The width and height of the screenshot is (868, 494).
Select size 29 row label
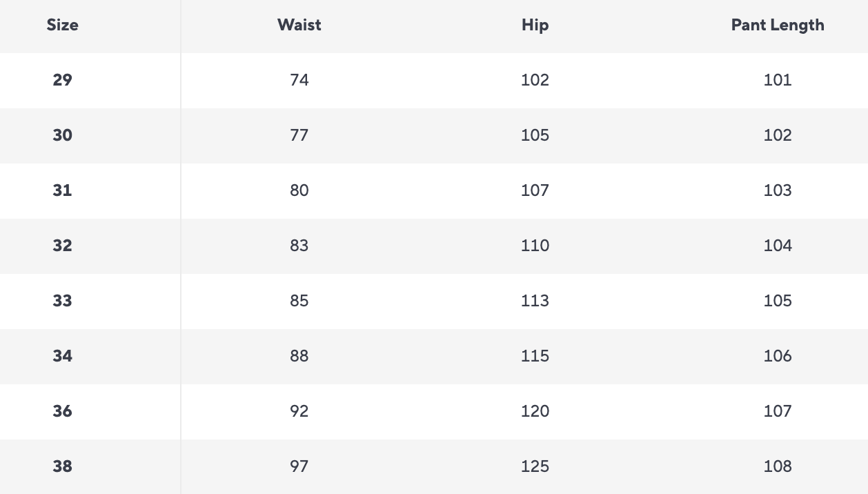[x=62, y=80]
